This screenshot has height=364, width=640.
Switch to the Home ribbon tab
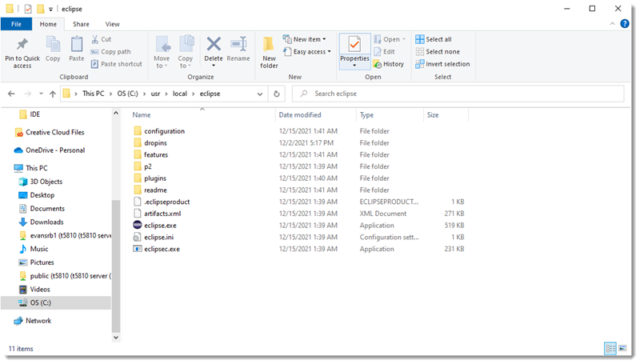pyautogui.click(x=48, y=24)
